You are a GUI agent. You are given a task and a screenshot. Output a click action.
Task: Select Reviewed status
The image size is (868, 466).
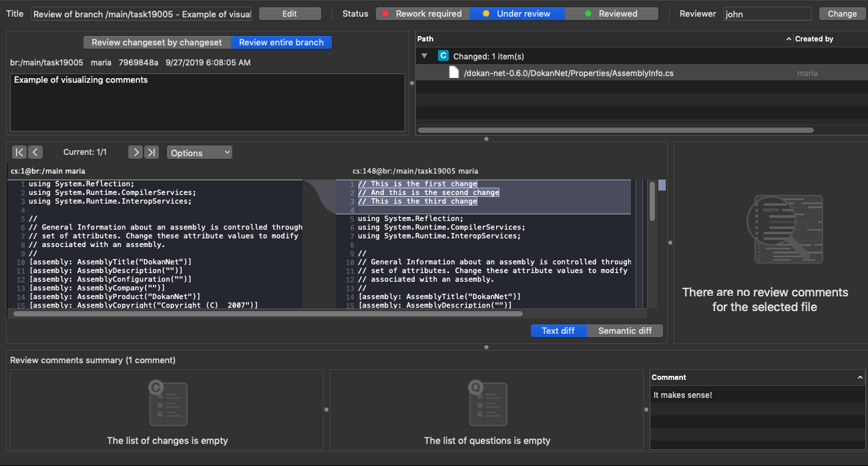611,13
